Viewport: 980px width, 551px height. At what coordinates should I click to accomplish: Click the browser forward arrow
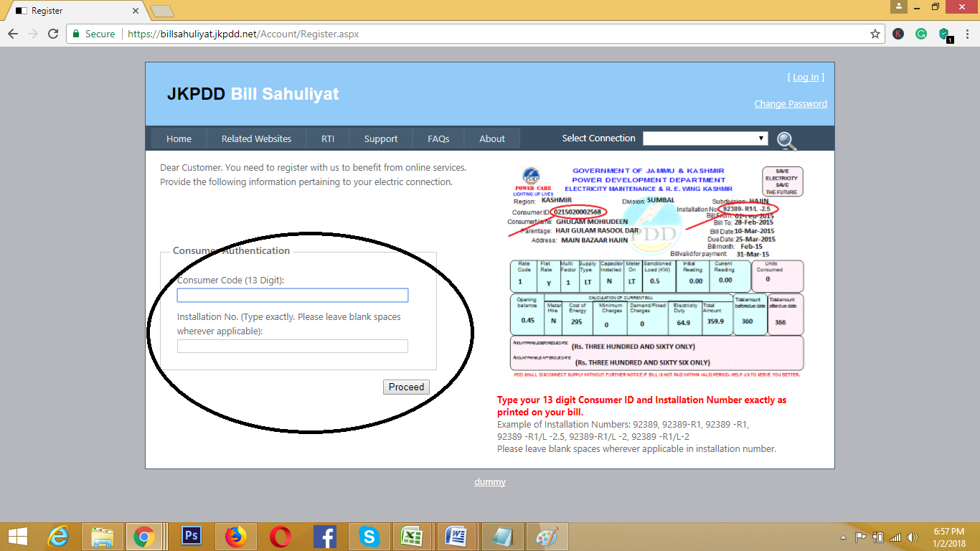33,34
